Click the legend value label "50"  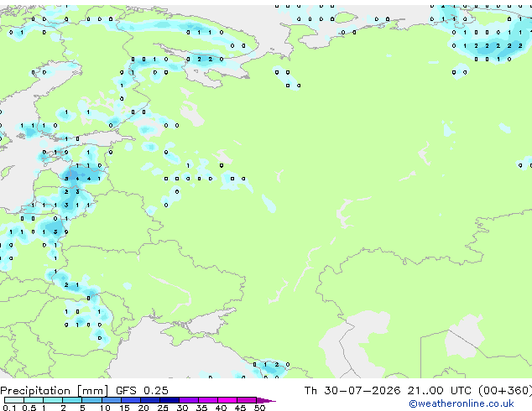[x=259, y=408]
